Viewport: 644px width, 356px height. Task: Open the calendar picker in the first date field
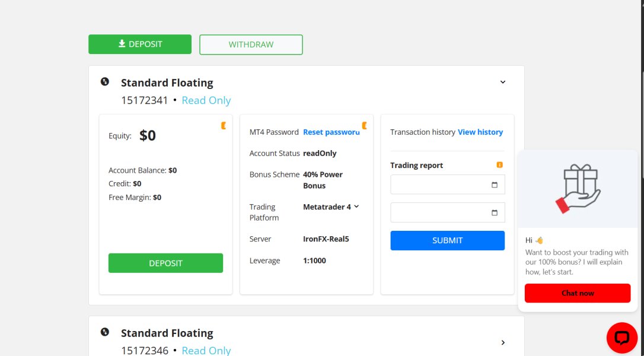coord(495,185)
